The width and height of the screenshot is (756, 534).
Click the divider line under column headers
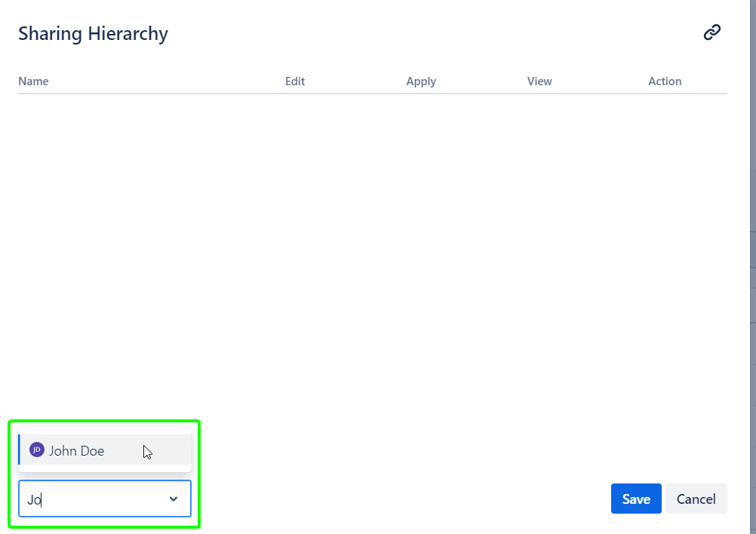tap(370, 94)
